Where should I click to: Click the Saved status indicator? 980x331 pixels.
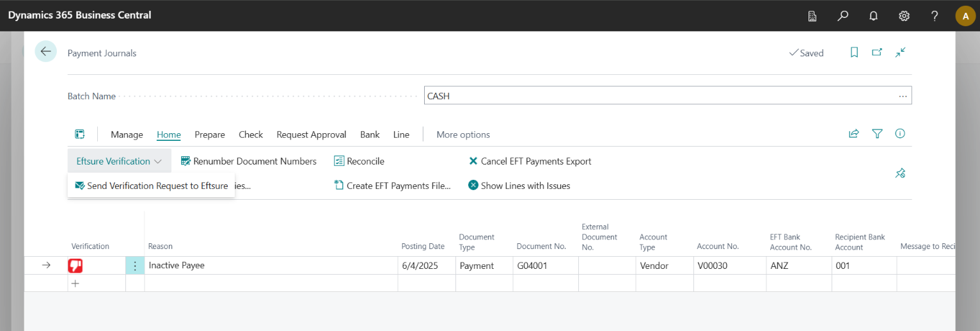[806, 53]
